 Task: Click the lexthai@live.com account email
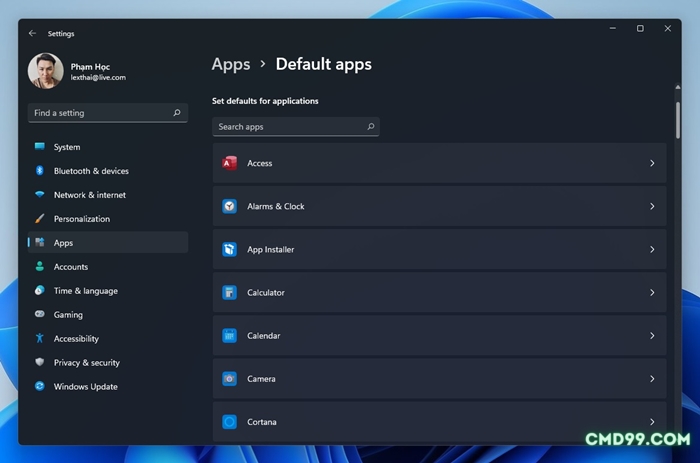(x=98, y=78)
